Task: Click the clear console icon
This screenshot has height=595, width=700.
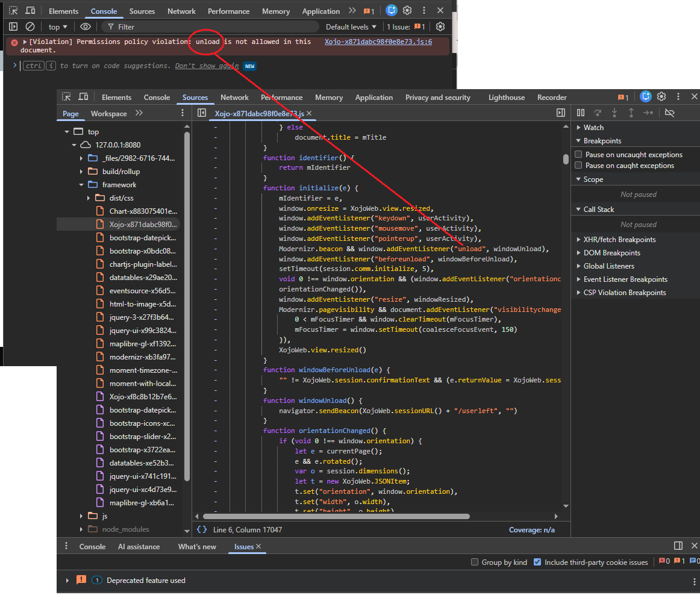Action: coord(30,26)
